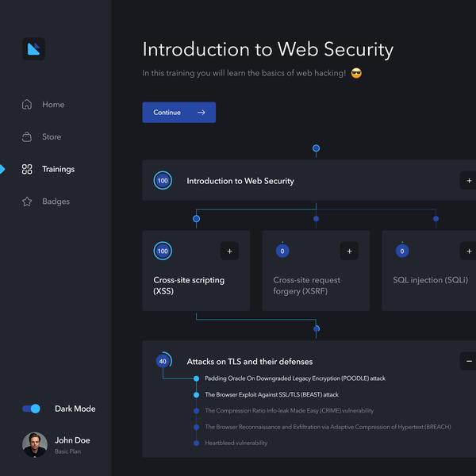Click the Trainings grid icon
The height and width of the screenshot is (476, 476).
(x=27, y=169)
